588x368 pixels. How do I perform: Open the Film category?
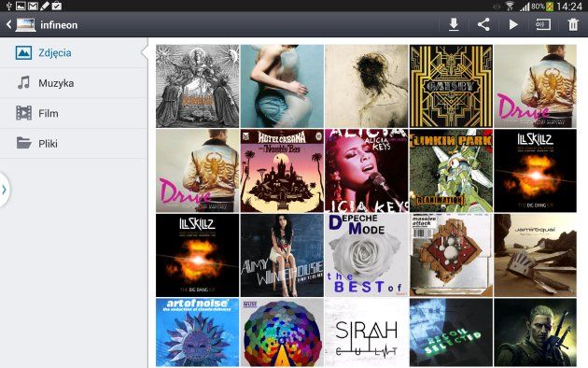(x=74, y=113)
